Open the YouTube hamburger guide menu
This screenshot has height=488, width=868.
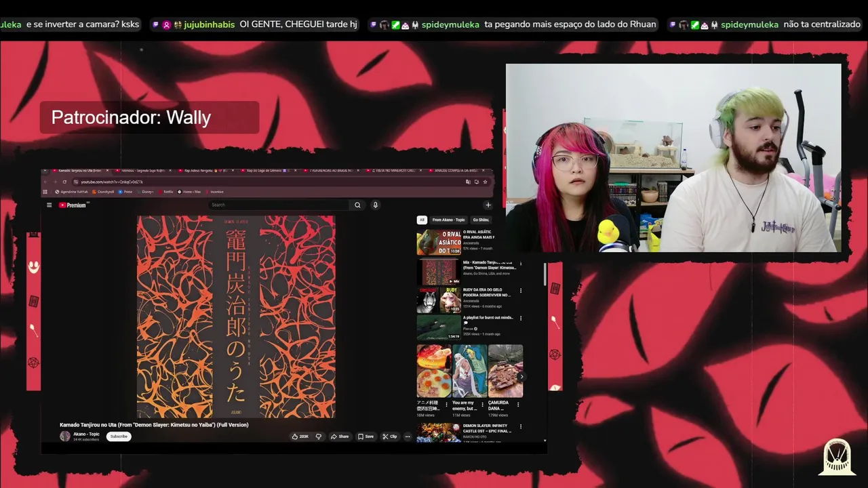point(49,205)
